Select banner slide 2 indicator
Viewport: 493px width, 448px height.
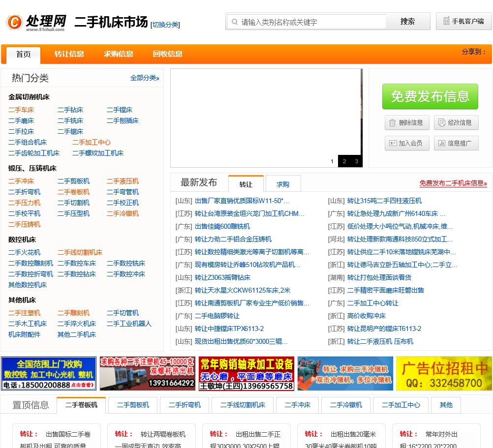click(344, 161)
